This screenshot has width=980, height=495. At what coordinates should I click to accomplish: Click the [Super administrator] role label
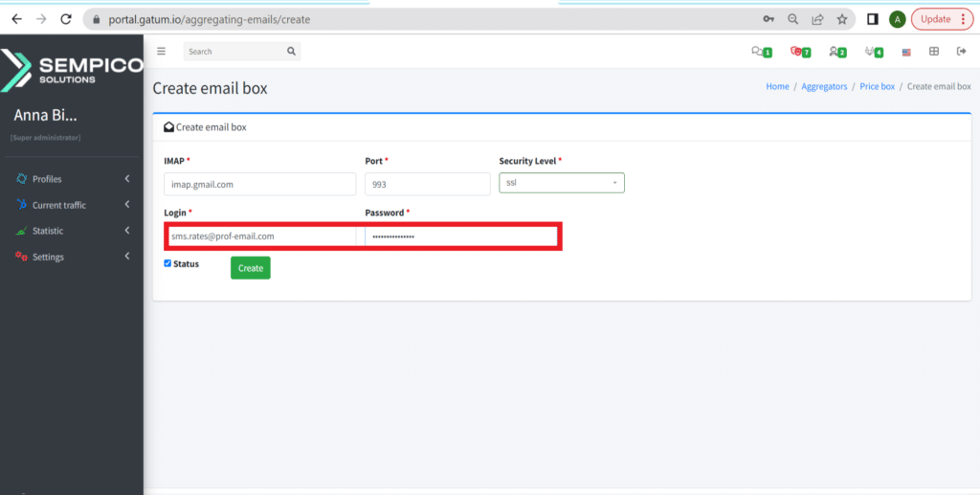tap(46, 138)
